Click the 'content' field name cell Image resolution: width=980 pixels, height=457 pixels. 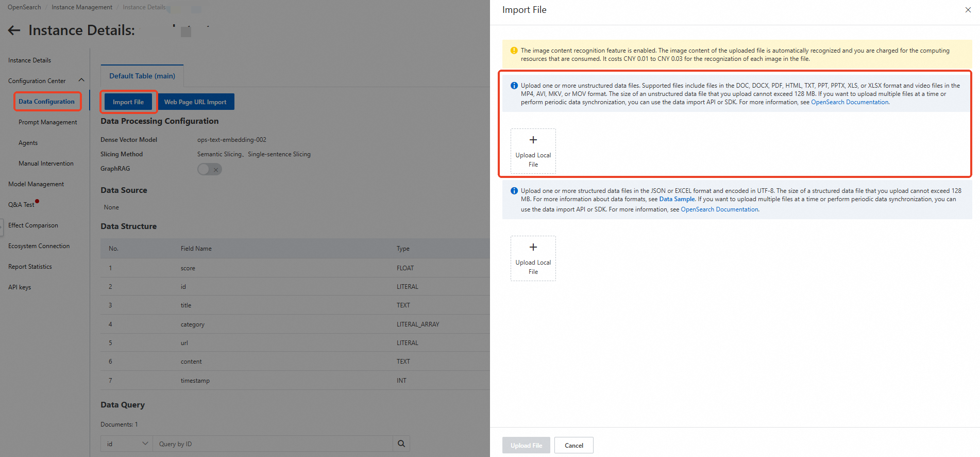click(x=191, y=362)
